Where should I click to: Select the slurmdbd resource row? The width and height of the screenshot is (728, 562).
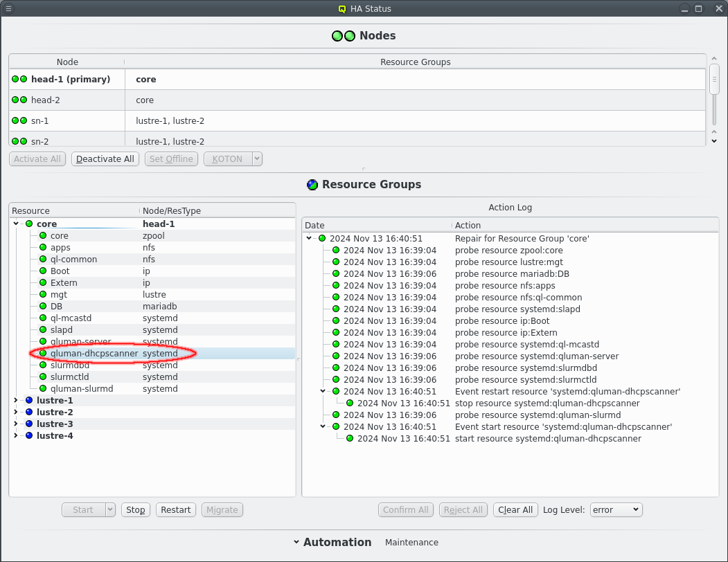(152, 365)
